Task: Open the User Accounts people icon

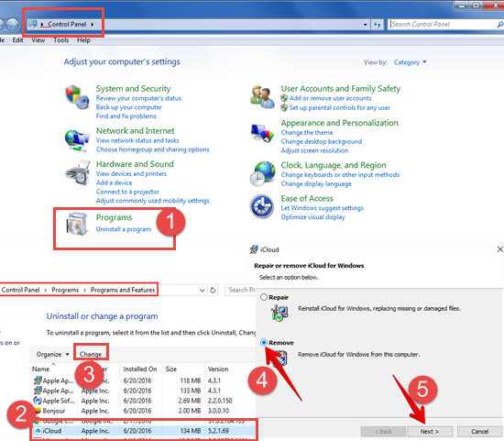Action: [x=262, y=96]
